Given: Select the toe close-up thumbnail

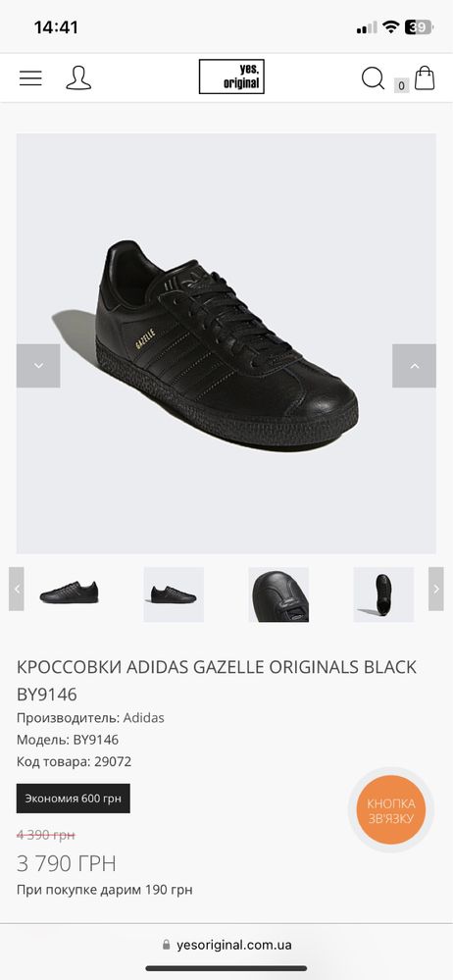Looking at the screenshot, I should coord(278,594).
